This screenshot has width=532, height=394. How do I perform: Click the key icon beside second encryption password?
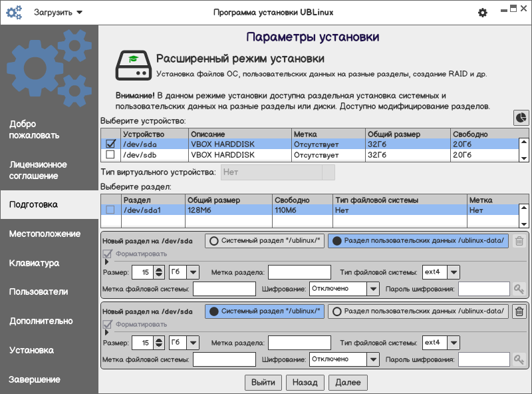(x=519, y=359)
